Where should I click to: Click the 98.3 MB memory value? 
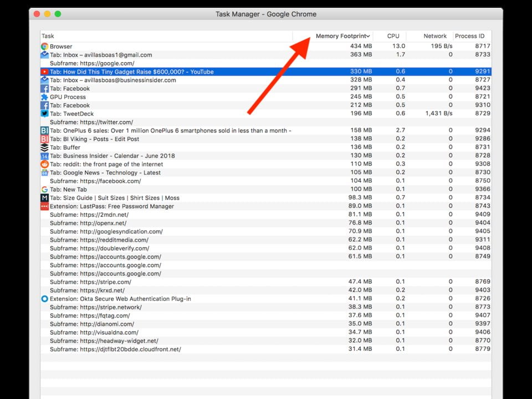(x=360, y=197)
